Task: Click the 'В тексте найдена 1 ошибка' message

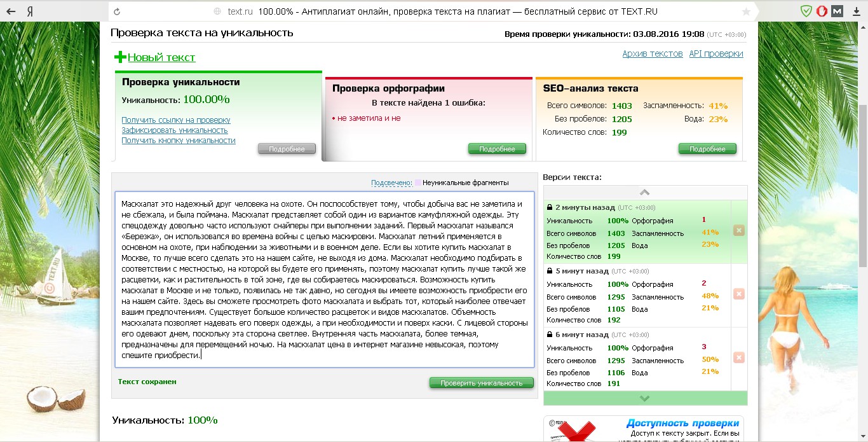Action: [x=428, y=103]
